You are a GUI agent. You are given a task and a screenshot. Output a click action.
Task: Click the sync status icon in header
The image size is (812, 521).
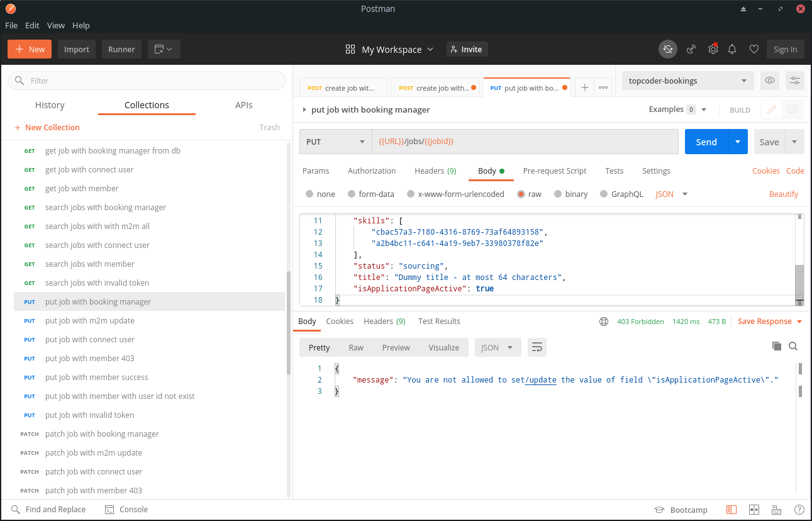668,49
